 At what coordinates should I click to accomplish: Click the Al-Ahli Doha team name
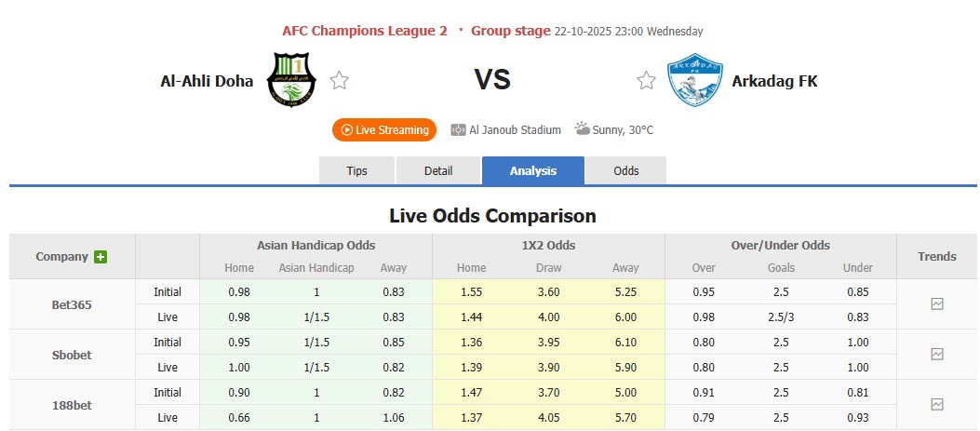207,81
